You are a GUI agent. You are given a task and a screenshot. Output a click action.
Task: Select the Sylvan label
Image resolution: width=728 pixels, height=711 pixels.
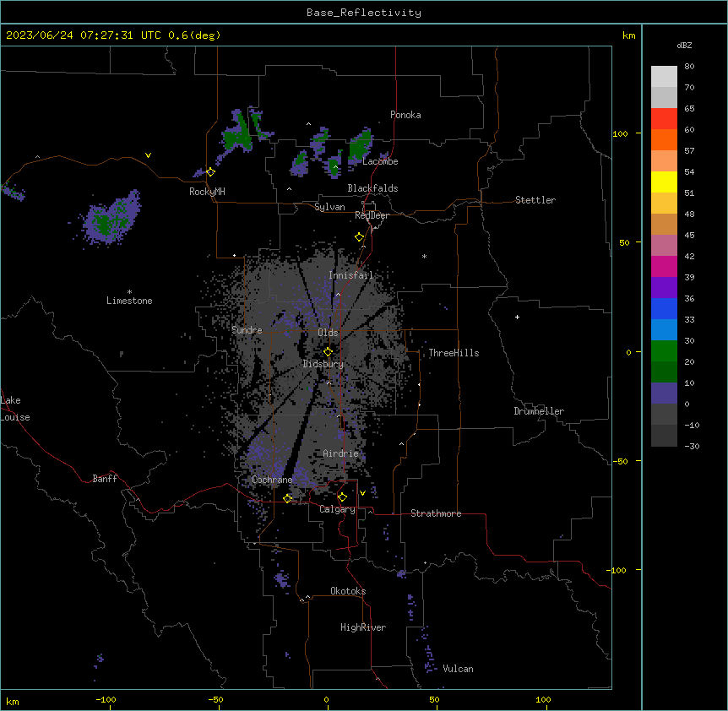[x=329, y=207]
